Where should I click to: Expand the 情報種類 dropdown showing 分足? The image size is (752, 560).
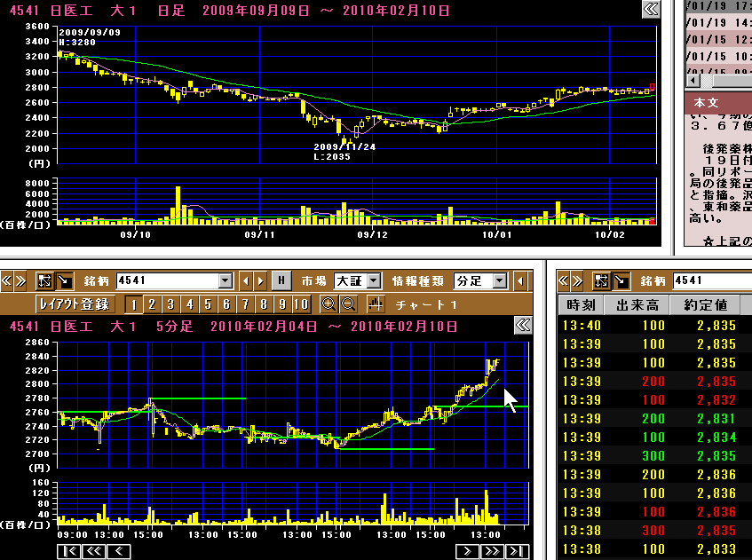pos(500,281)
